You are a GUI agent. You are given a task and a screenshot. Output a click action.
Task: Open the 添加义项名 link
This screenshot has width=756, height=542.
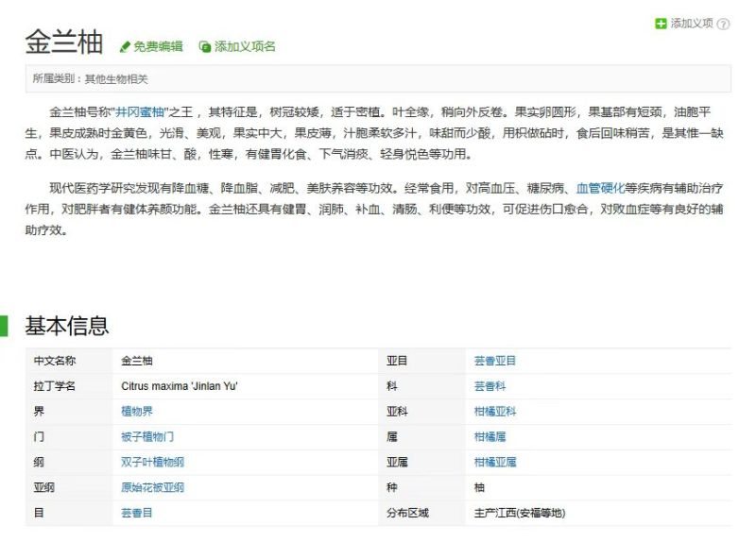245,46
